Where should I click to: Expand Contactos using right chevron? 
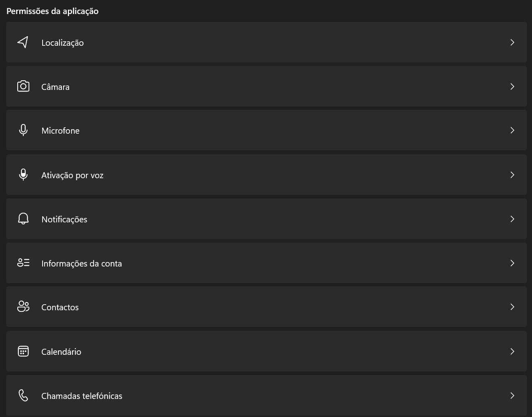point(512,307)
